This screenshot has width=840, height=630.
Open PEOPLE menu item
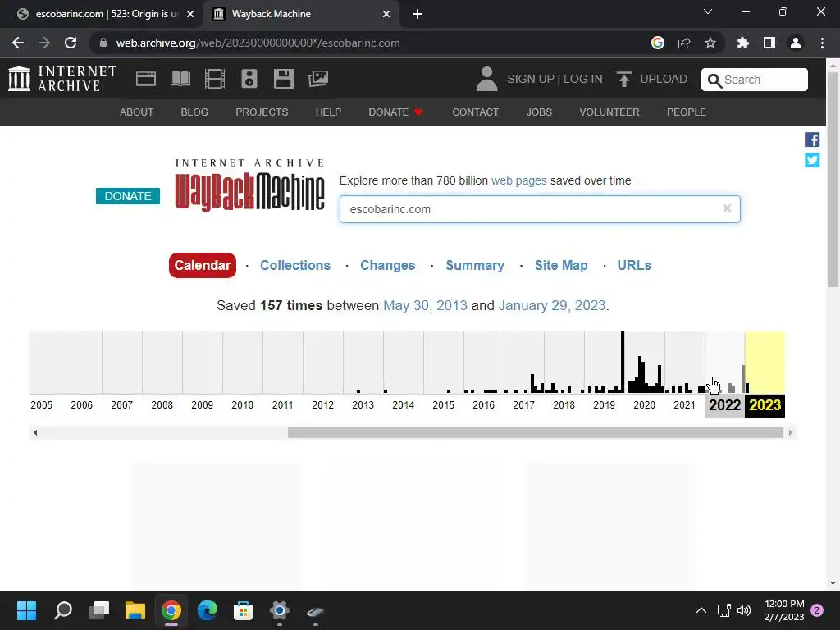point(687,112)
